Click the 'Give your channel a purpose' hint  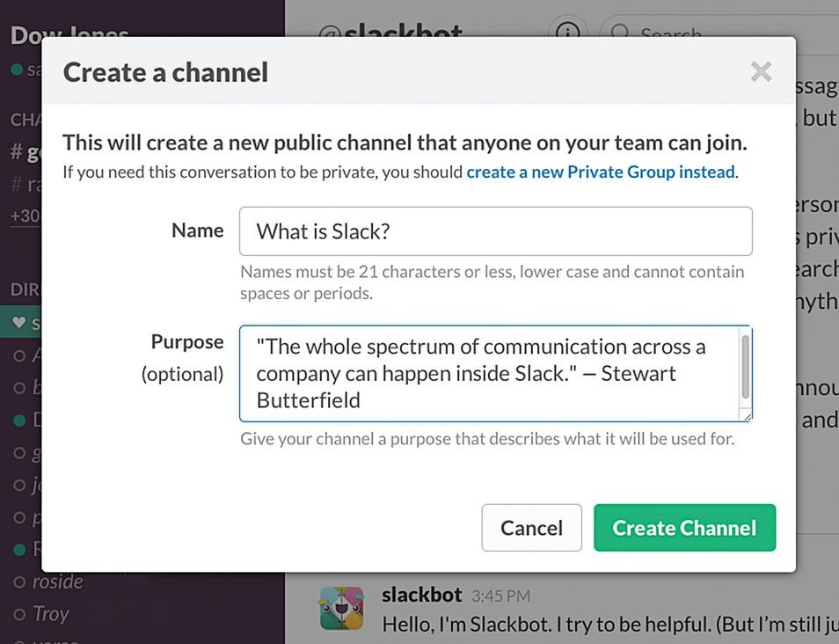click(487, 438)
